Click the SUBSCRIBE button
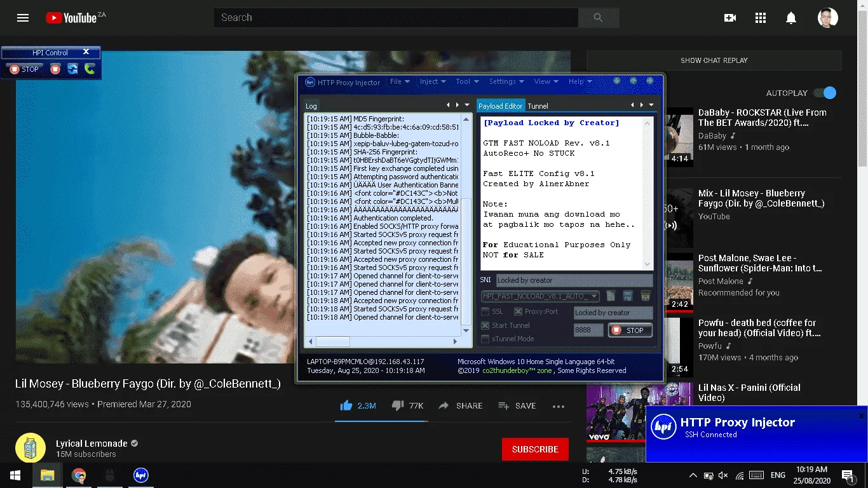The height and width of the screenshot is (488, 868). [x=535, y=449]
